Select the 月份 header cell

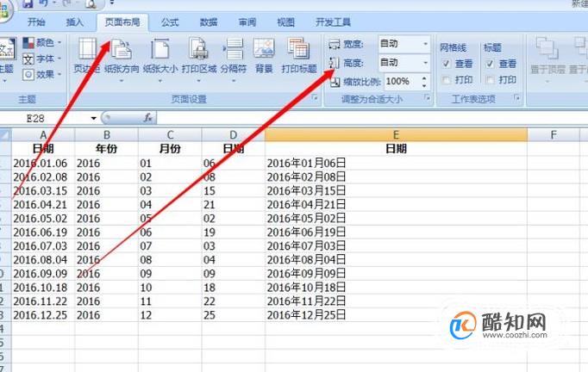pos(170,149)
